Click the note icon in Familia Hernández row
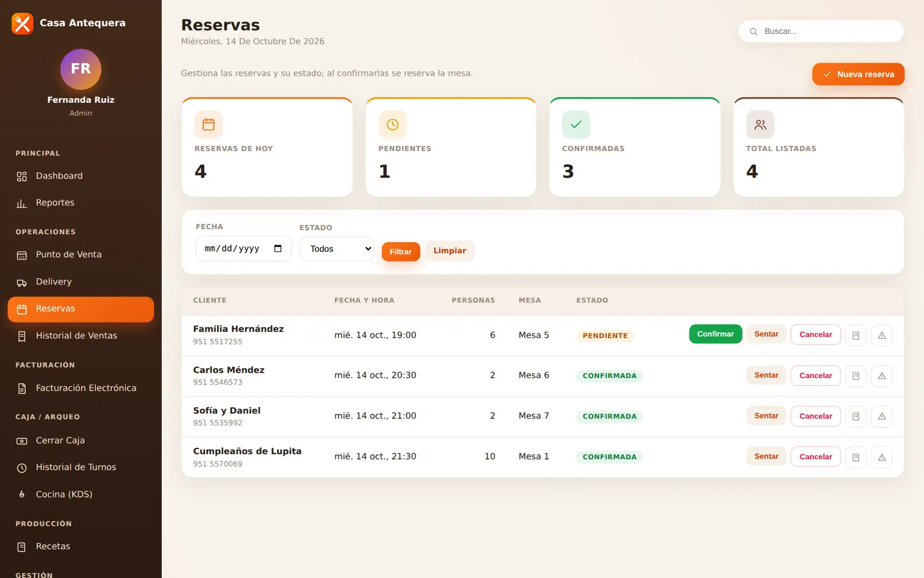 [856, 335]
